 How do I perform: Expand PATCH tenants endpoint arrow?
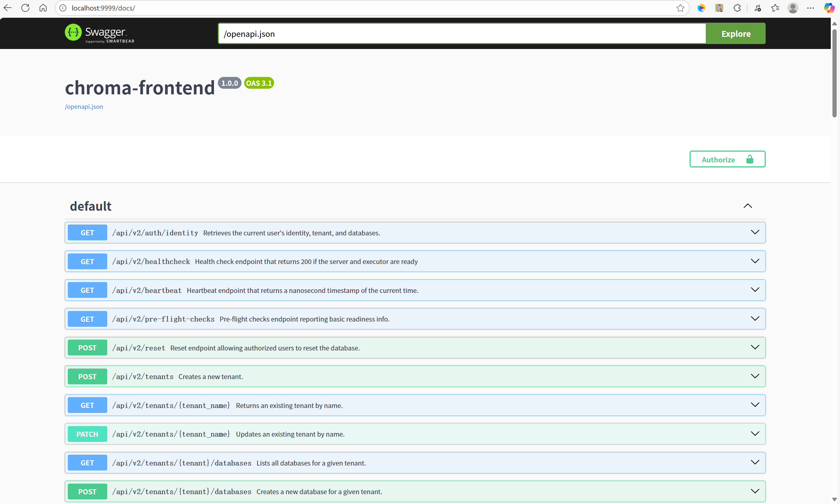point(755,434)
